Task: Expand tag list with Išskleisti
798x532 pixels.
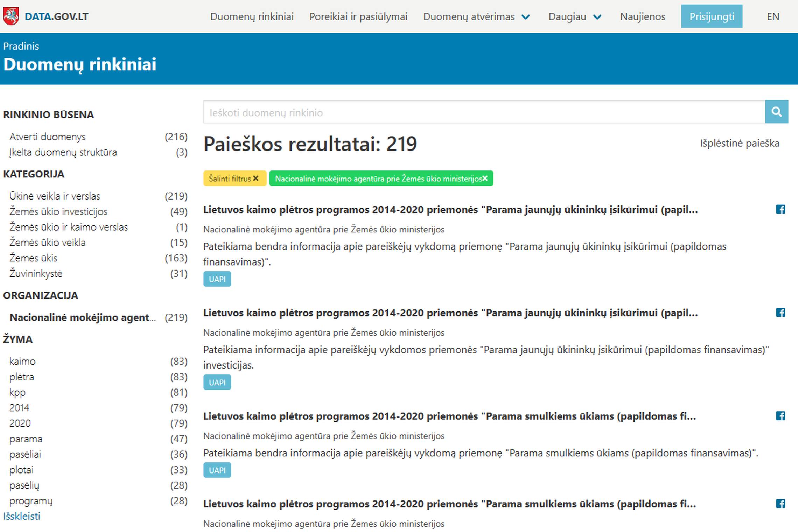Action: click(22, 516)
